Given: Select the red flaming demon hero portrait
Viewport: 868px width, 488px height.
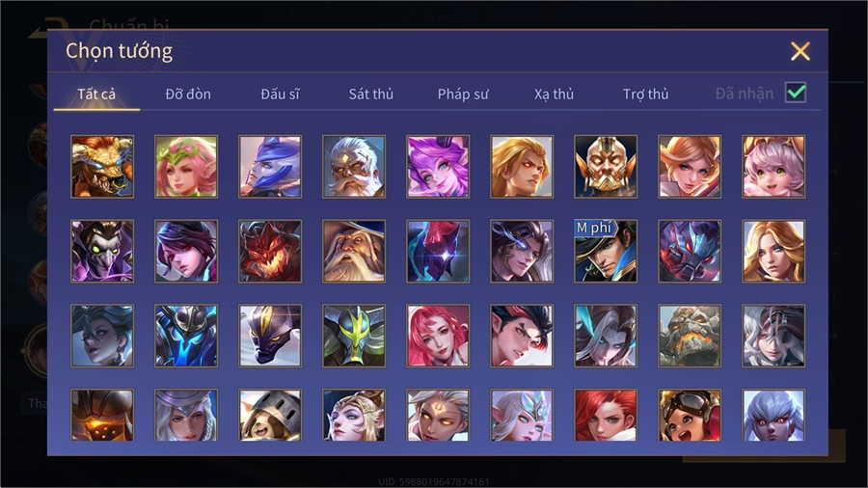Looking at the screenshot, I should (270, 251).
